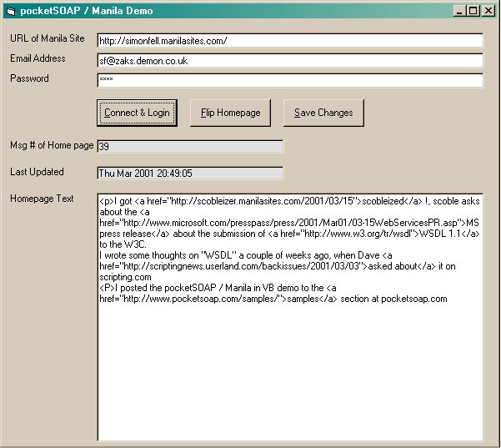This screenshot has height=448, width=501.
Task: Focus the Email Address input field
Action: pos(290,60)
